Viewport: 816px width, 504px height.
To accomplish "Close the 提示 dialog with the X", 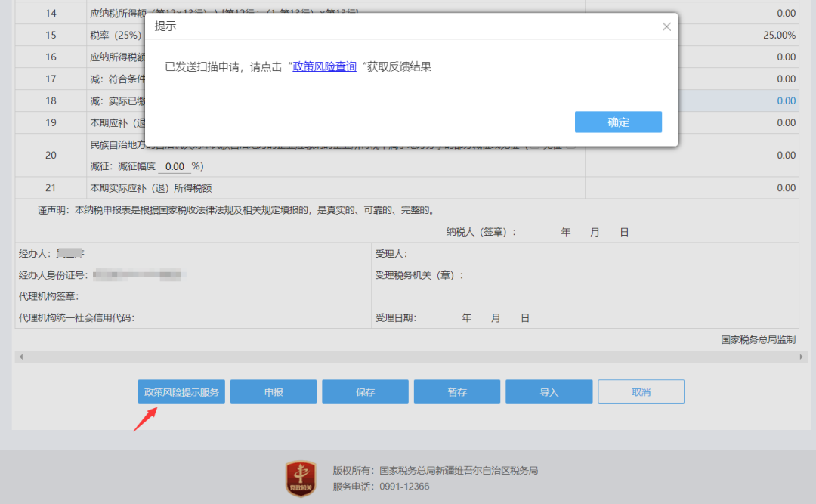I will point(666,26).
